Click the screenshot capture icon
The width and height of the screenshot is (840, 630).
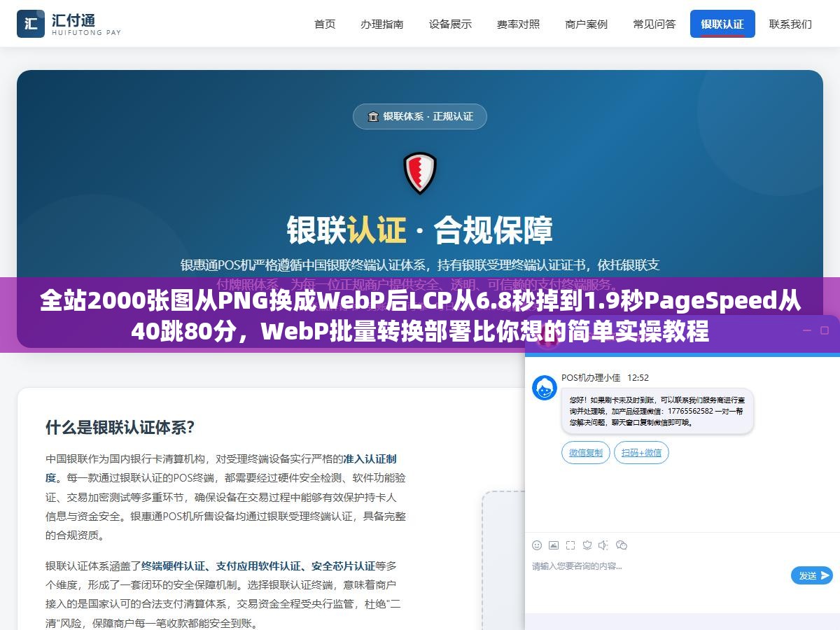coord(570,545)
